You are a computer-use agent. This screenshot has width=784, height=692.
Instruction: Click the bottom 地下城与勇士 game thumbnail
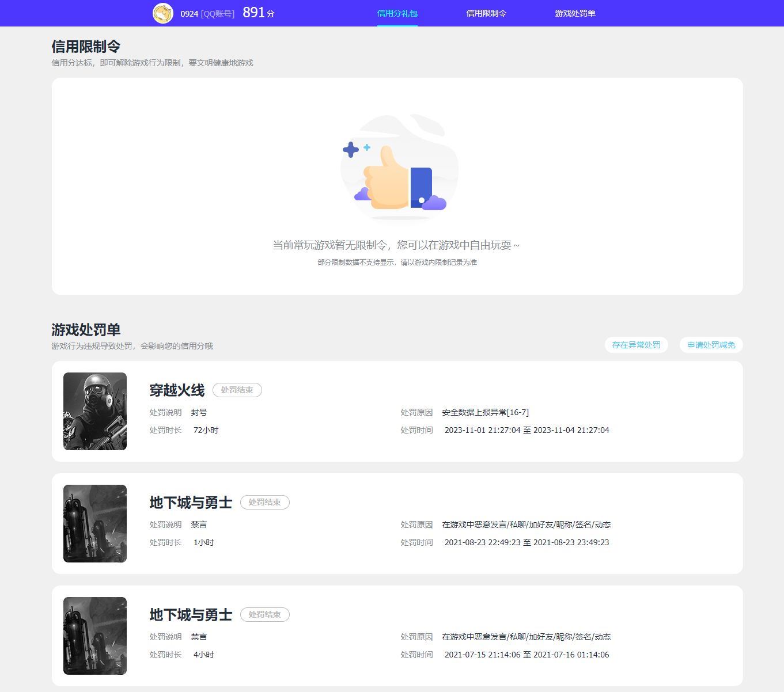click(x=94, y=636)
